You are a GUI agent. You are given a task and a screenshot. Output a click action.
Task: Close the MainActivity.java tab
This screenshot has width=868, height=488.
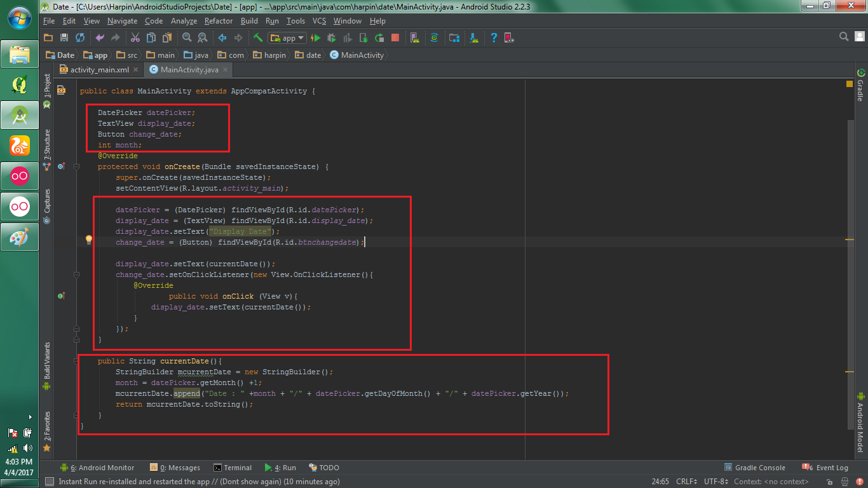click(224, 70)
